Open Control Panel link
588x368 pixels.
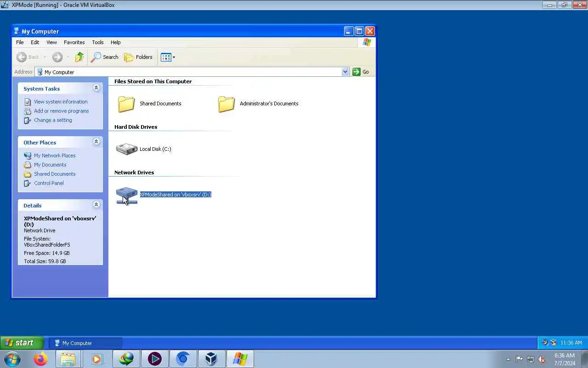click(x=49, y=183)
